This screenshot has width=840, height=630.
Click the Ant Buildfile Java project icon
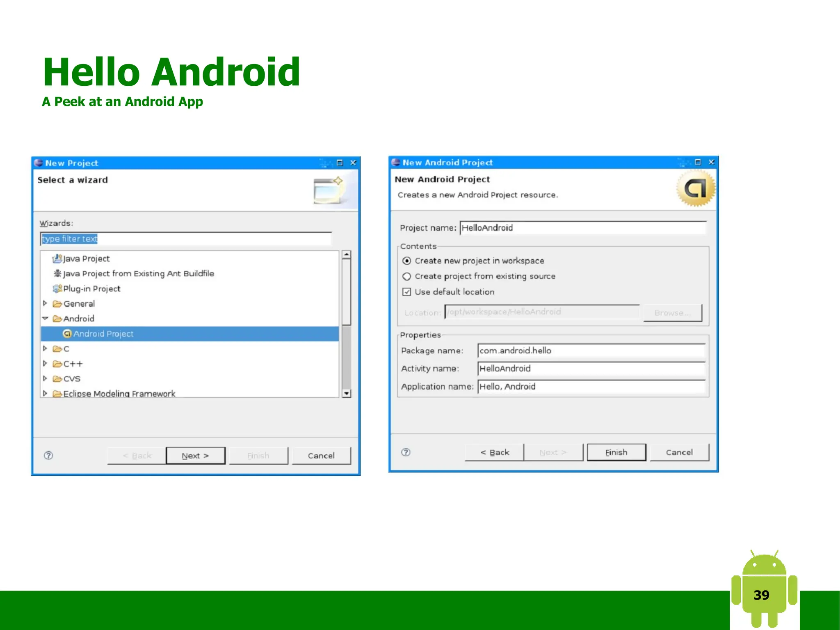(x=57, y=273)
